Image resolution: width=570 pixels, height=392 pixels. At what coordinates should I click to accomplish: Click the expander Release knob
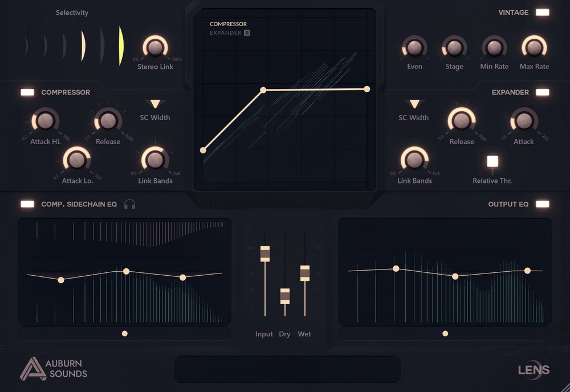461,121
